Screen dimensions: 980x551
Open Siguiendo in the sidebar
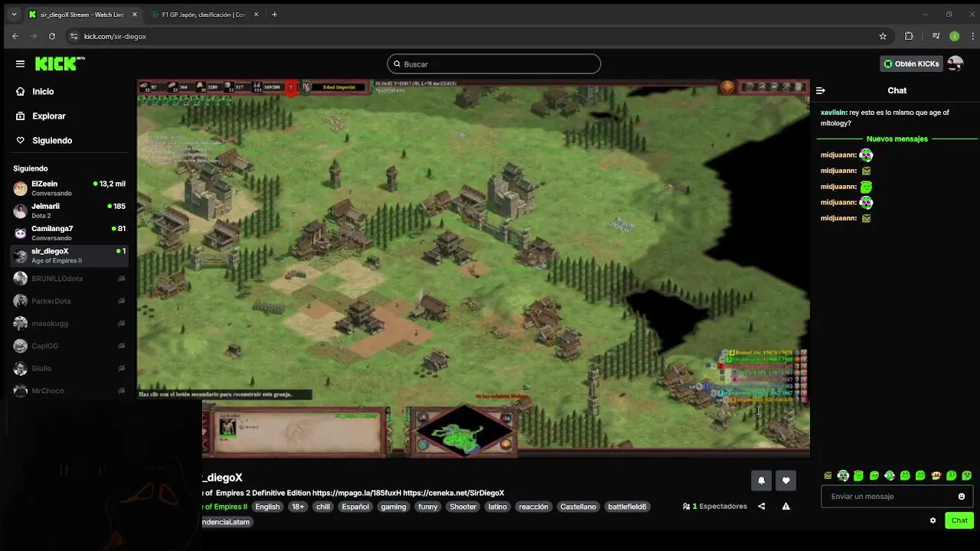pos(52,140)
